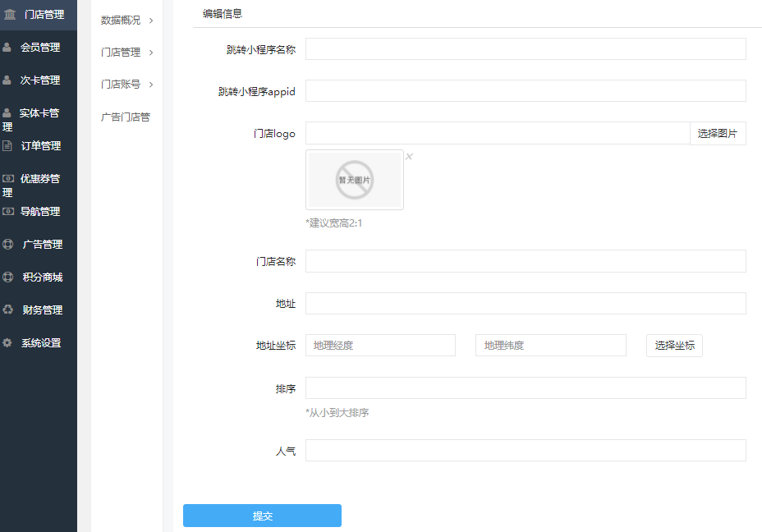This screenshot has height=532, width=762.
Task: Click the *从小到大排序 hint text
Action: 337,412
